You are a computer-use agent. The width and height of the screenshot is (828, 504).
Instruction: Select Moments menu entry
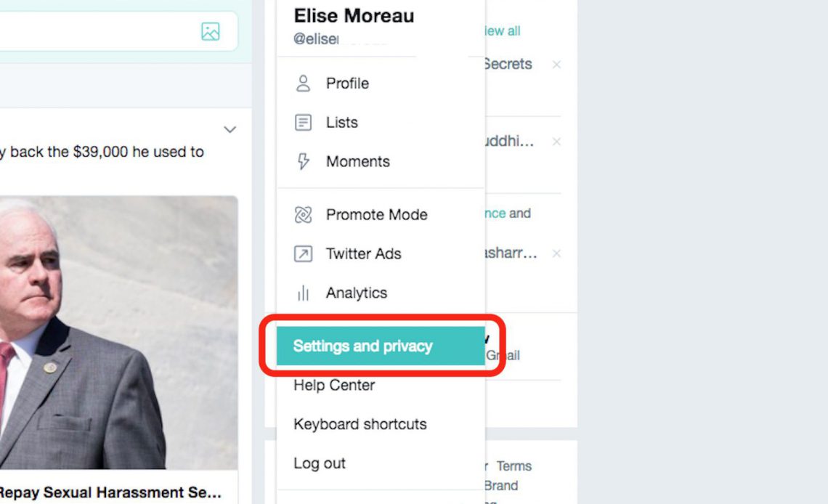[x=357, y=162]
